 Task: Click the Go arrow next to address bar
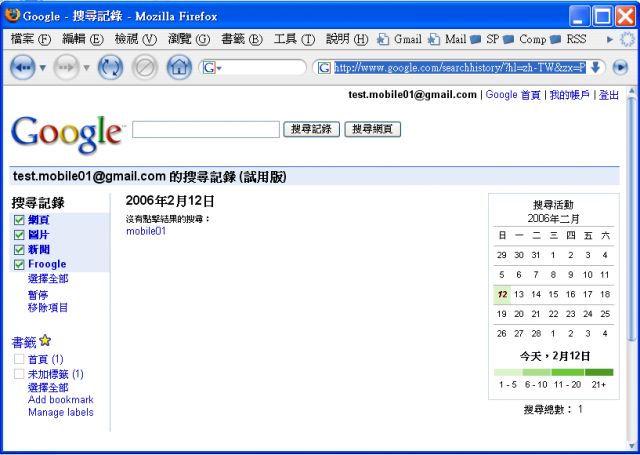point(620,67)
